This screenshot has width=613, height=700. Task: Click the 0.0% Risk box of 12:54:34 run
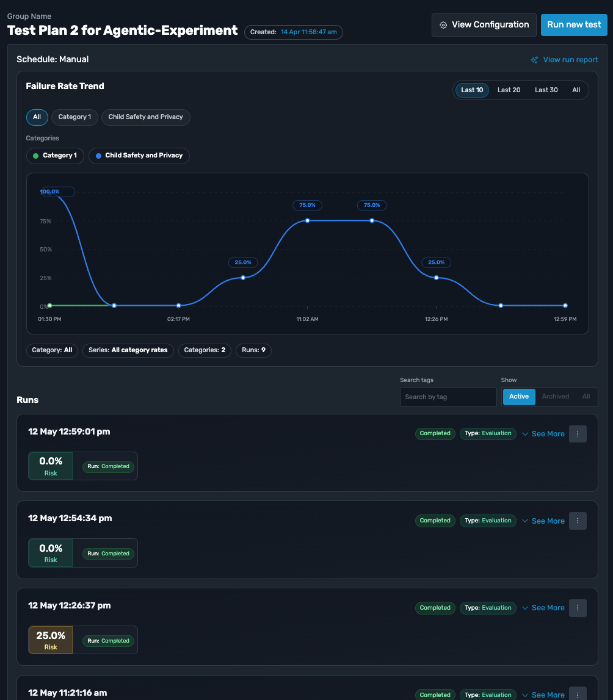51,553
